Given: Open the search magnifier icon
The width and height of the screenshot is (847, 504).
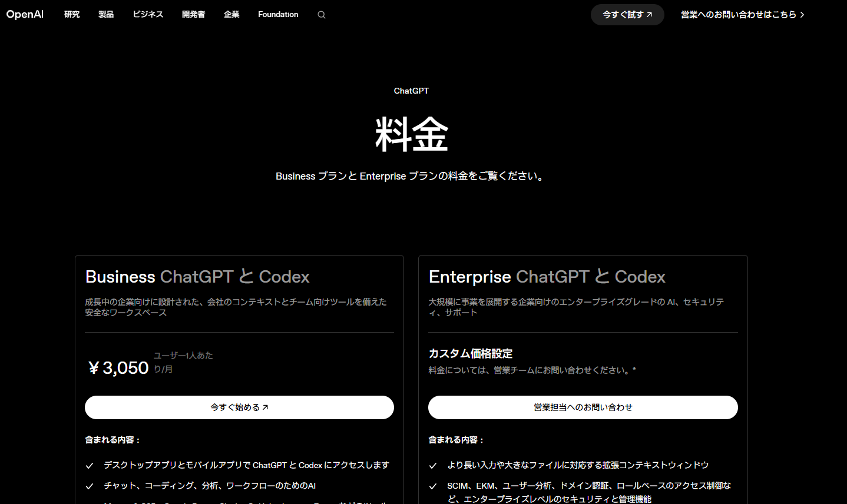Looking at the screenshot, I should click(322, 15).
